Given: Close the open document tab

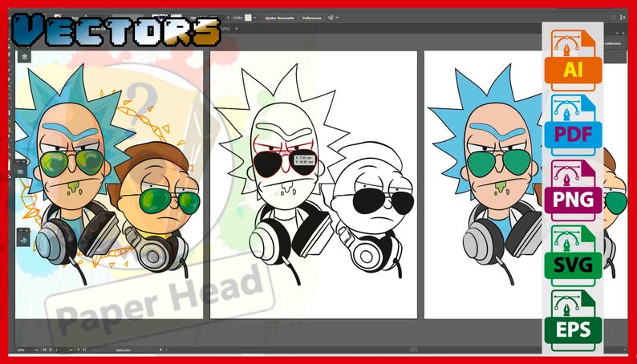Looking at the screenshot, I should point(237,28).
